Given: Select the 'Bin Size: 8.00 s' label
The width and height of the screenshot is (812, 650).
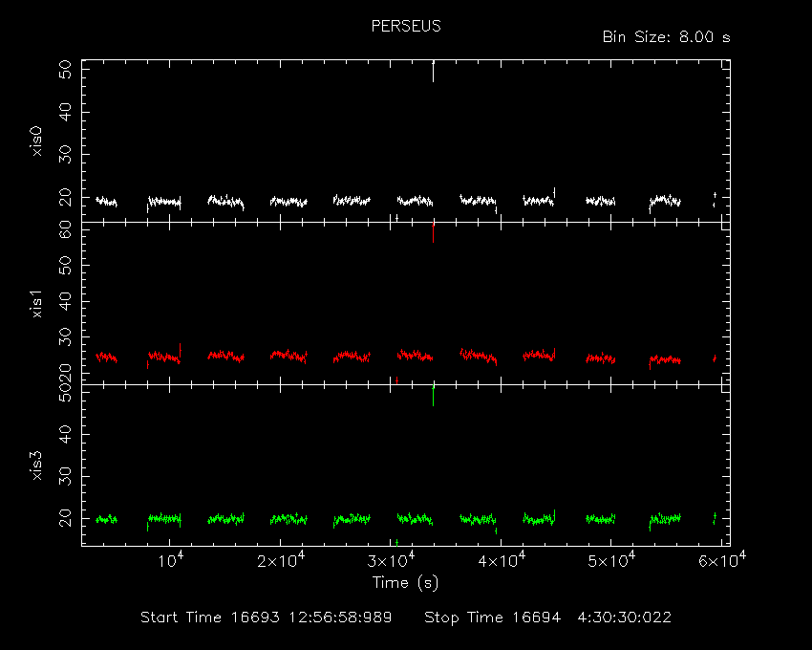Looking at the screenshot, I should [x=667, y=37].
